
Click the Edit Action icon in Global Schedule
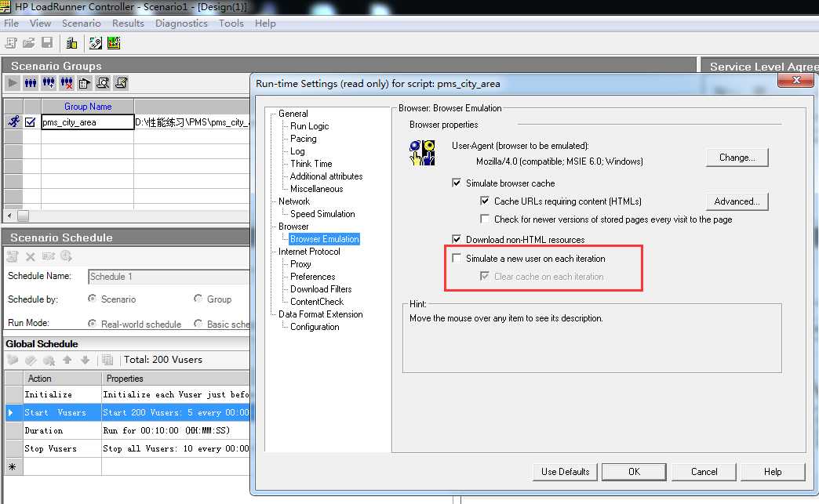[31, 360]
